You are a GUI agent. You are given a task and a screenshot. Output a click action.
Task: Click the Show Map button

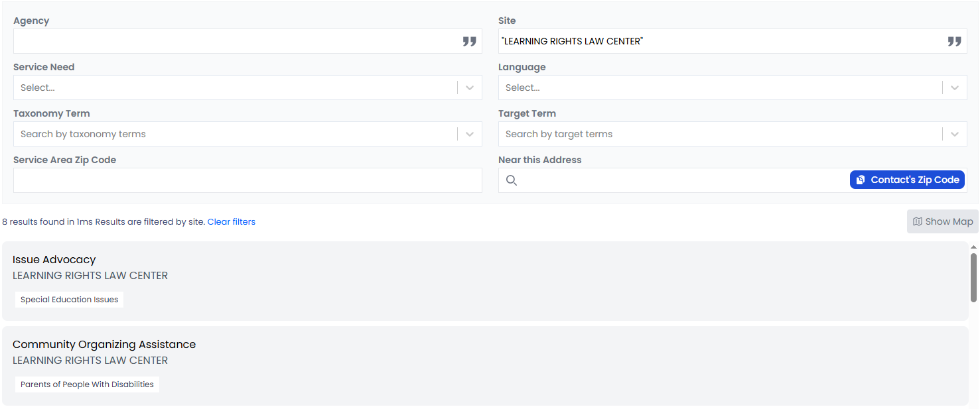[x=943, y=221]
